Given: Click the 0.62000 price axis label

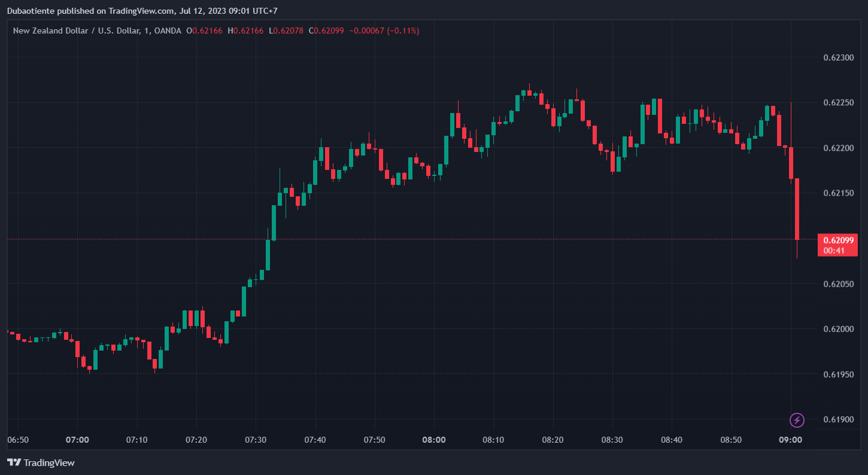Looking at the screenshot, I should [x=838, y=329].
